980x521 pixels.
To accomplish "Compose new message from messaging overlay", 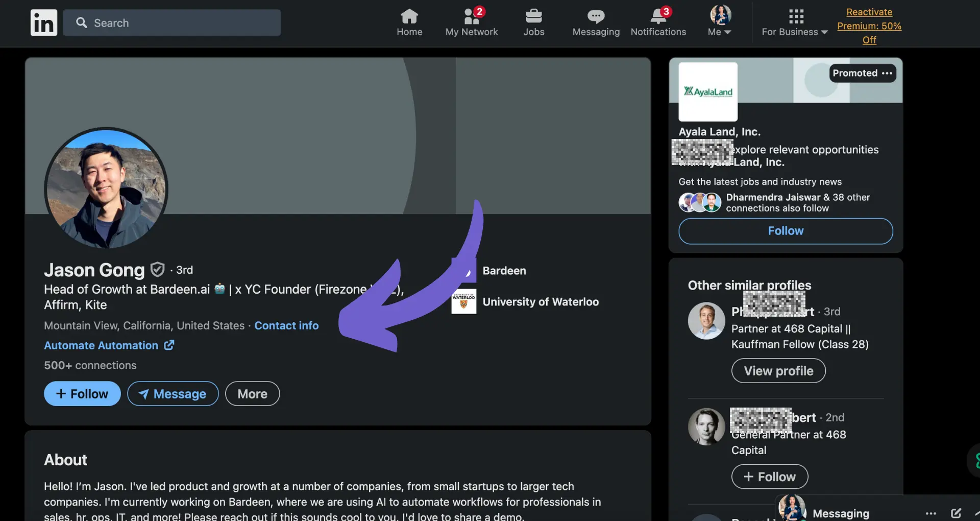I will pyautogui.click(x=956, y=513).
